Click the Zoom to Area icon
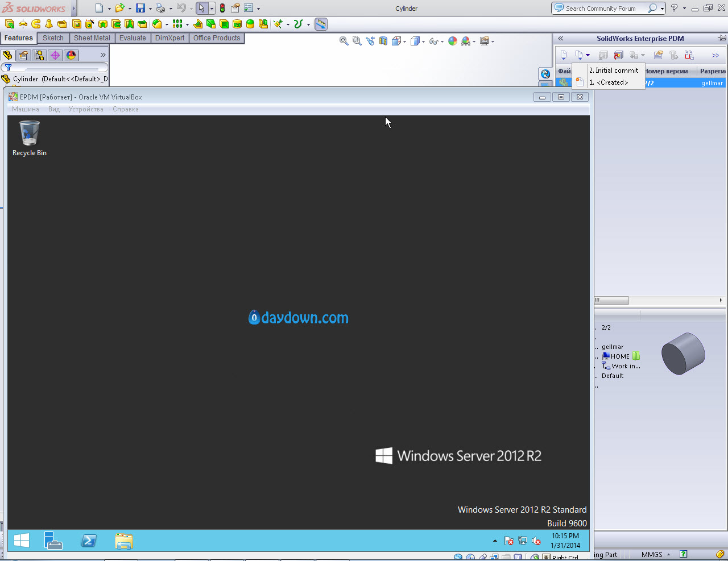 click(357, 41)
